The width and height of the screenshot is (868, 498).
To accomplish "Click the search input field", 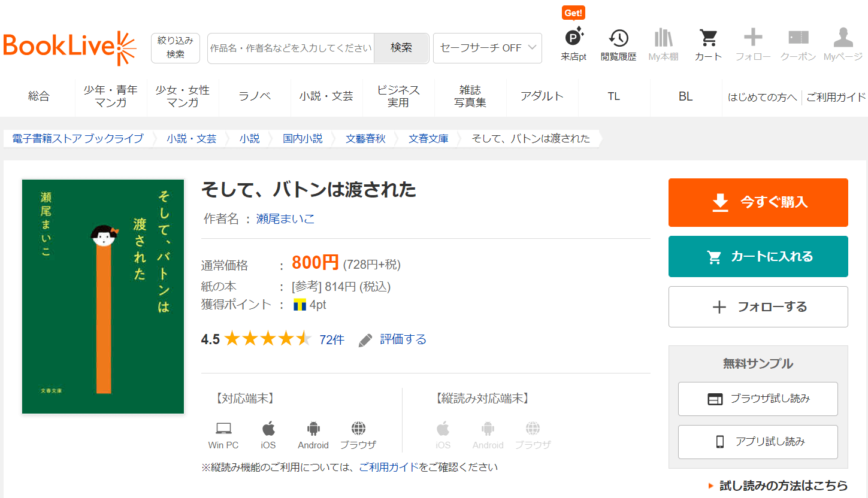I will (291, 48).
